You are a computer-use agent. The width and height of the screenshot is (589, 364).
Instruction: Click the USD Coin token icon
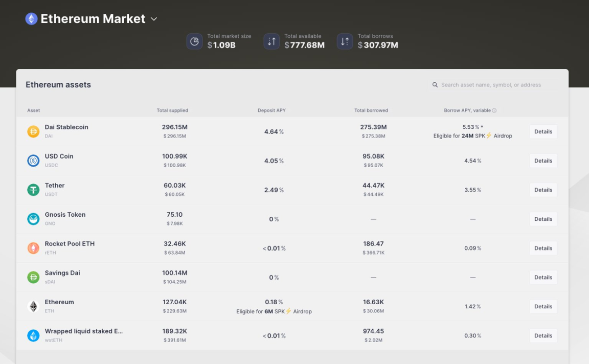[x=33, y=161]
